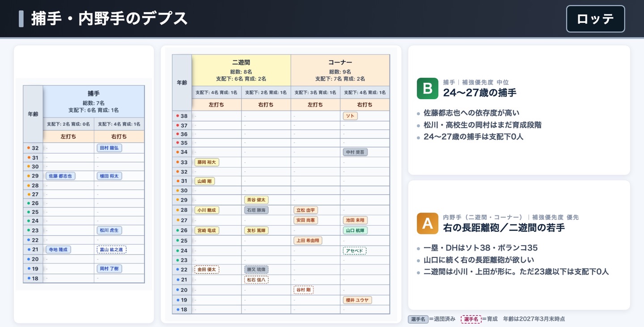Click the bullet 佐藤都志也への依存度が高い
Screen dimensions: 644x327
click(471, 113)
